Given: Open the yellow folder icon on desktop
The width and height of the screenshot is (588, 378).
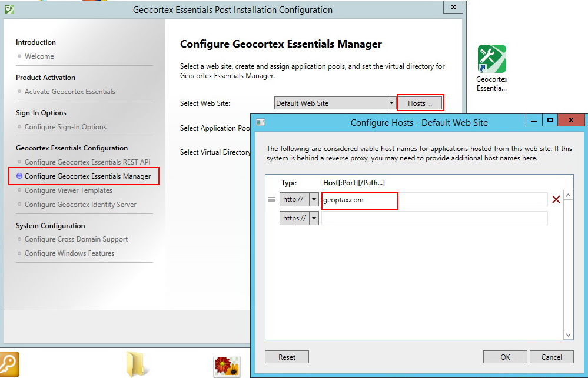Looking at the screenshot, I should pyautogui.click(x=136, y=364).
